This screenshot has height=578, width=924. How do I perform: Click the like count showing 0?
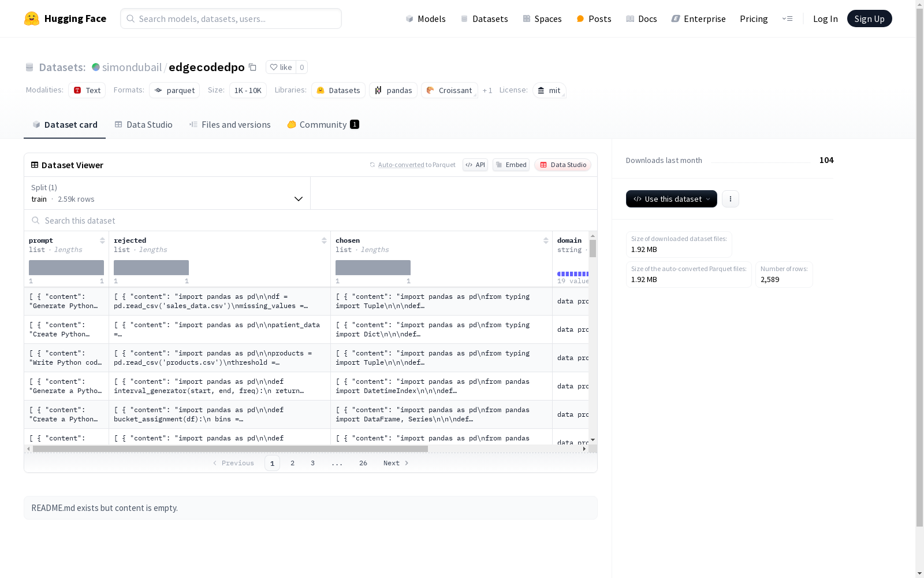point(301,67)
